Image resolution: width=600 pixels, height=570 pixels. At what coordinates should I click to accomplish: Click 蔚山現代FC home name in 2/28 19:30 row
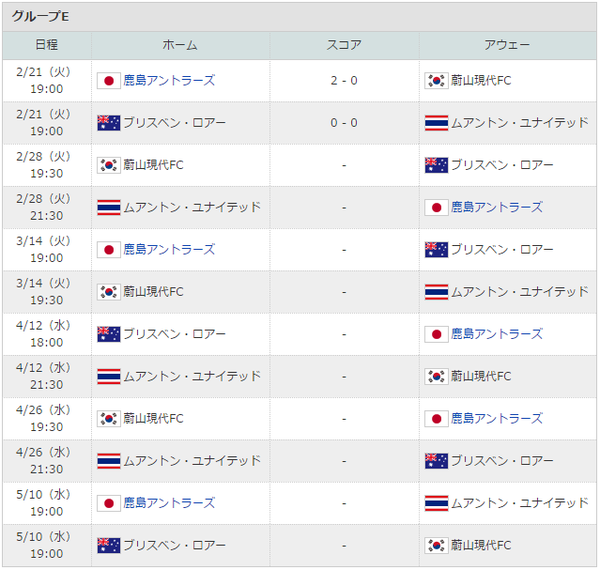[x=153, y=165]
